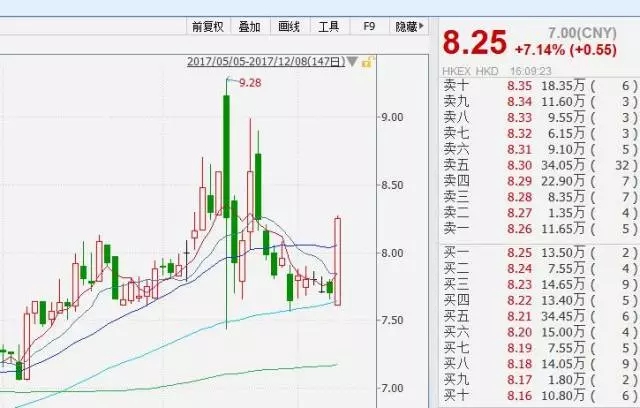
Task: Click the 7.00 price axis label
Action: (x=392, y=388)
